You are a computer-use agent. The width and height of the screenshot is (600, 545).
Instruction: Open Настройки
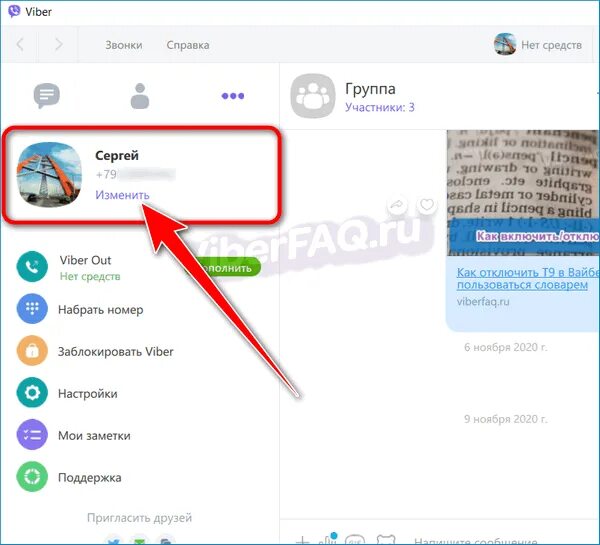pyautogui.click(x=88, y=394)
